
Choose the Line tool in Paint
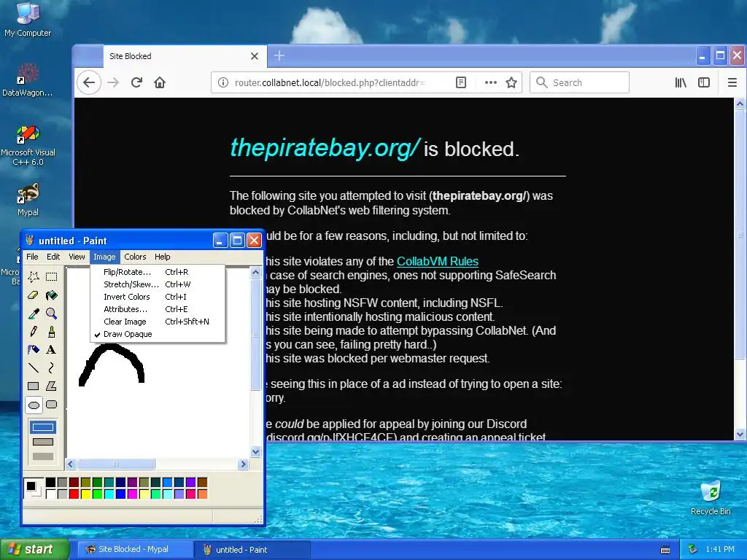click(34, 367)
